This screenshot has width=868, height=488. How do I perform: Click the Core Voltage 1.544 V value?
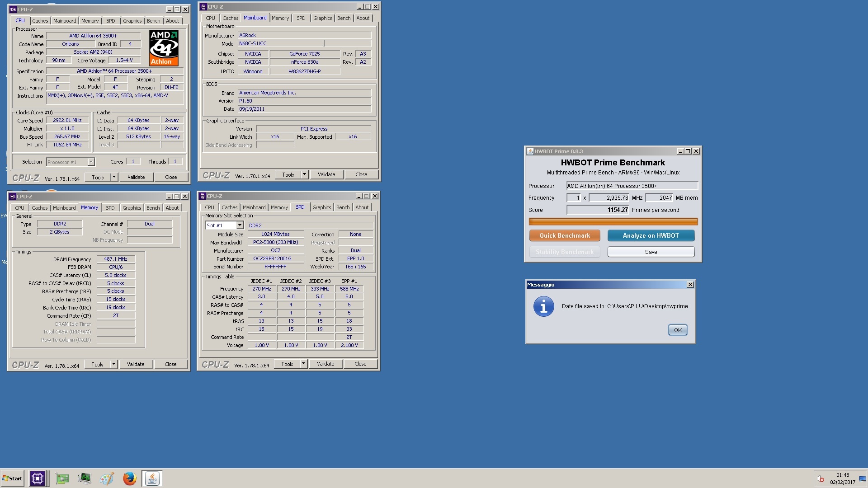tap(124, 61)
